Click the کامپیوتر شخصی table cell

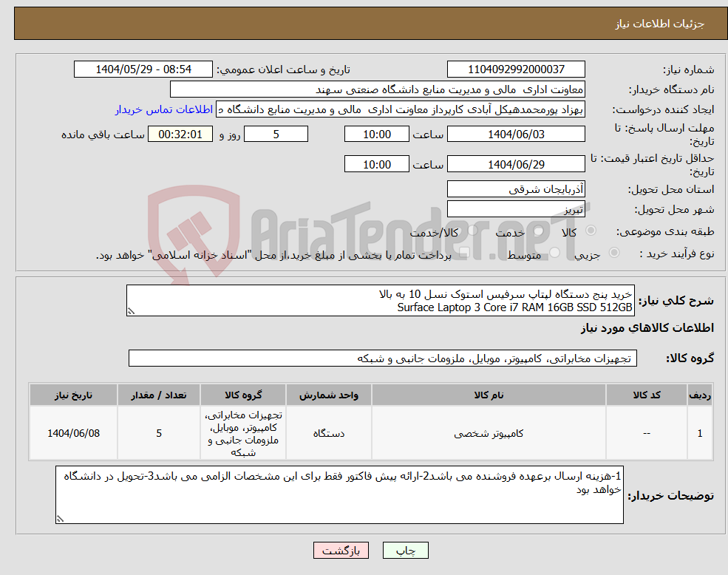coord(489,433)
